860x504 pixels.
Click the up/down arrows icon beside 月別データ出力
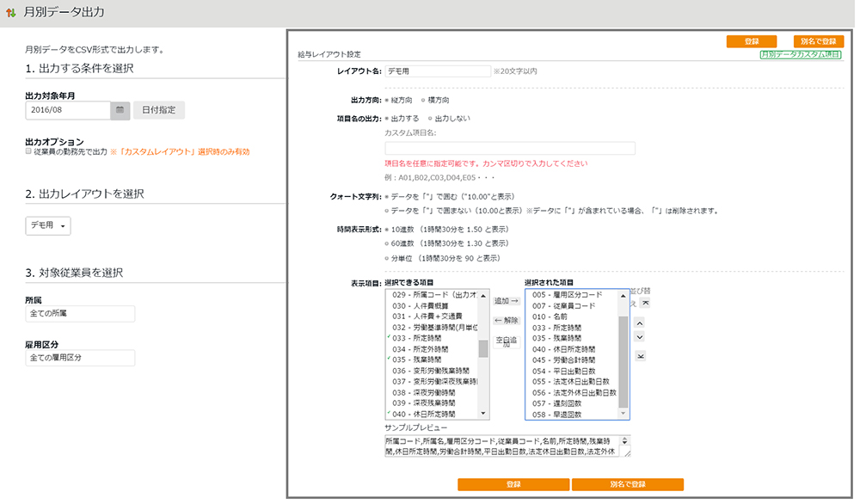coord(10,13)
